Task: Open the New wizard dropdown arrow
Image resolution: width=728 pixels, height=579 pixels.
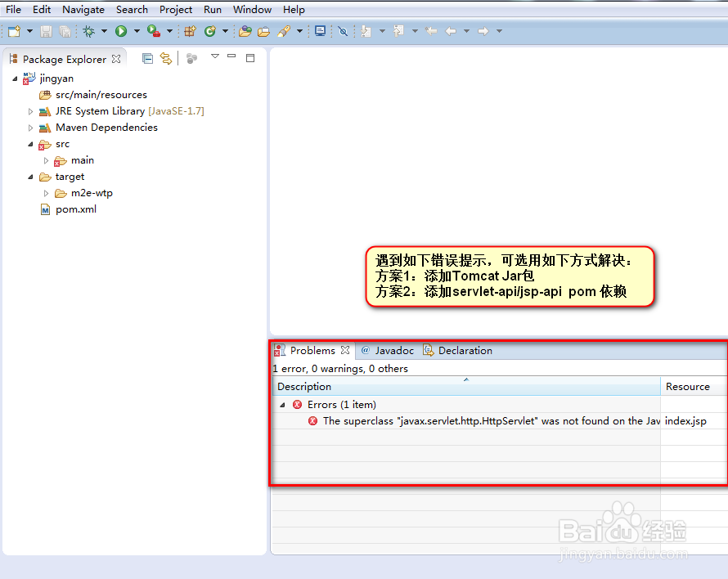Action: [29, 31]
